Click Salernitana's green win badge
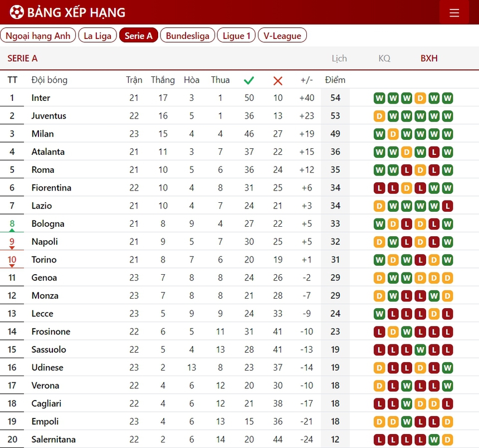Viewport: 479px width, 448px height. 434,440
